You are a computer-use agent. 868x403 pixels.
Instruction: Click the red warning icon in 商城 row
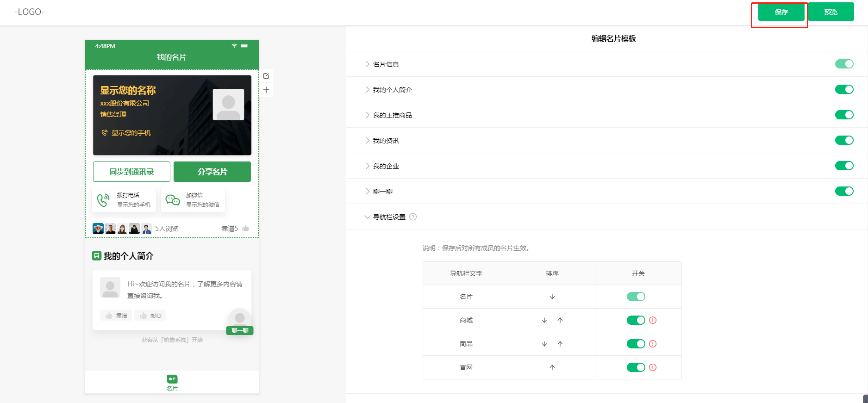pyautogui.click(x=653, y=320)
